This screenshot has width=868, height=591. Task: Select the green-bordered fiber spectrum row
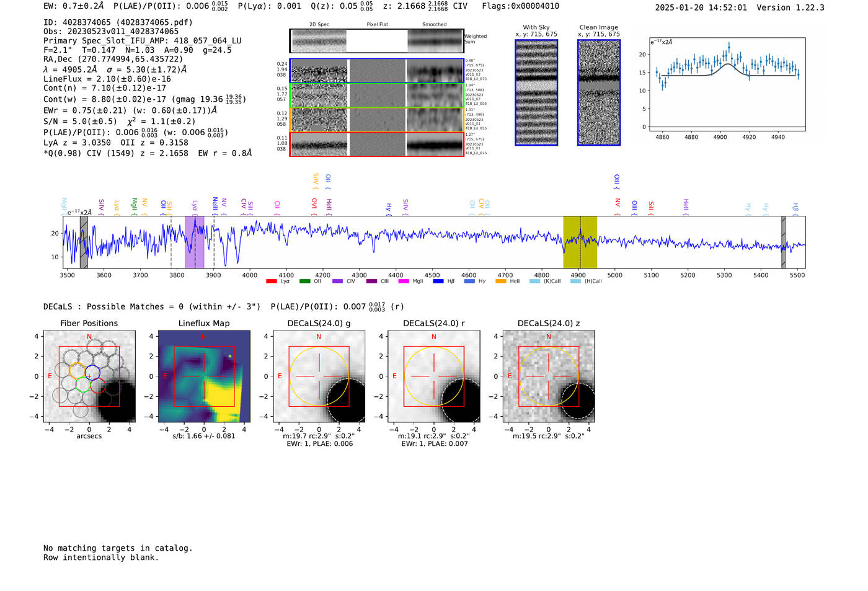click(377, 96)
